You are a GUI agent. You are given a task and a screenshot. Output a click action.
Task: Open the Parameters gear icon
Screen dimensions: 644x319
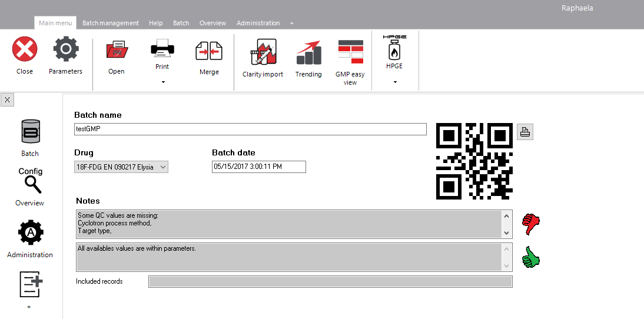click(x=66, y=49)
